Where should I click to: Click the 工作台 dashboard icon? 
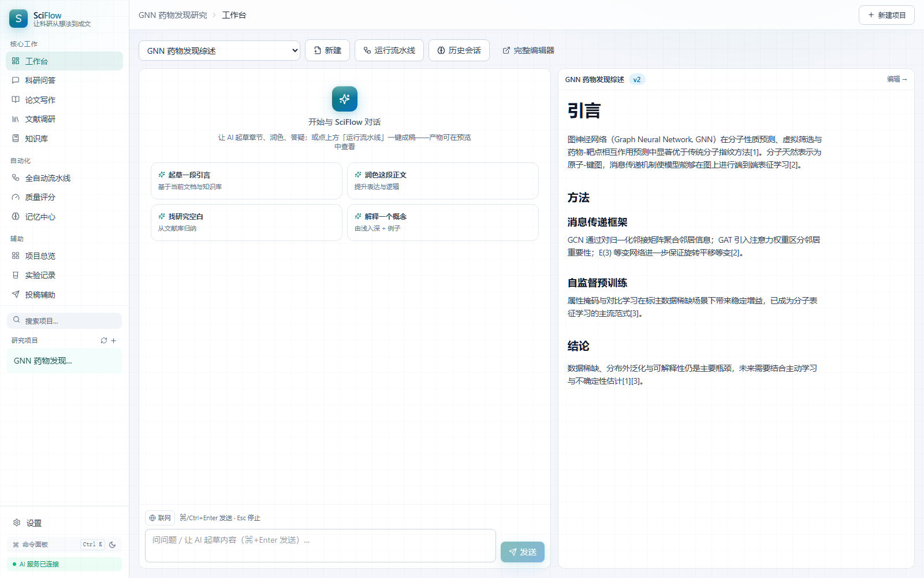click(x=16, y=61)
